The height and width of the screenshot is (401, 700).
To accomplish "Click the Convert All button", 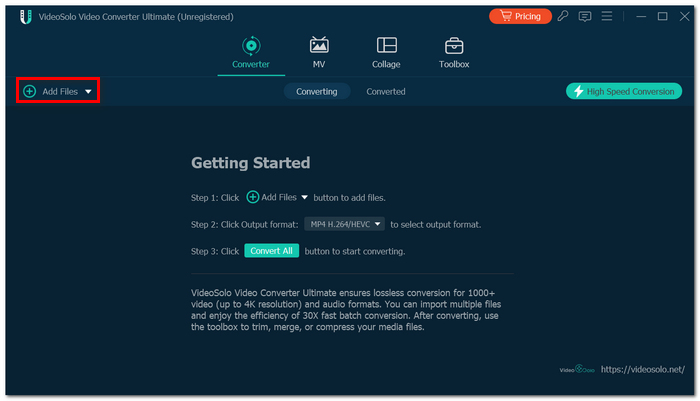I will (x=271, y=251).
